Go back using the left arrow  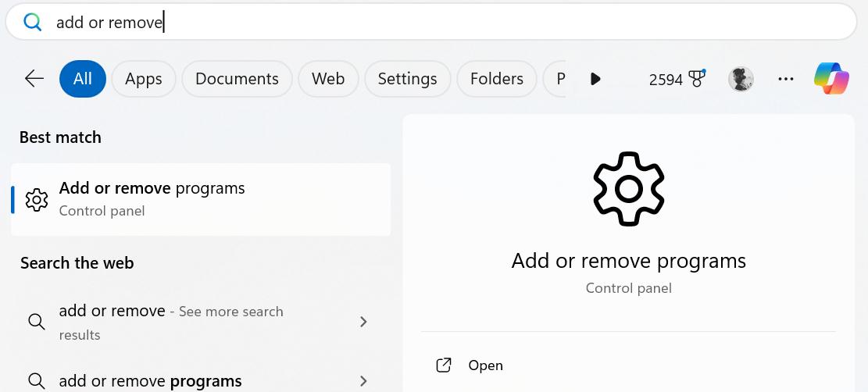coord(34,79)
